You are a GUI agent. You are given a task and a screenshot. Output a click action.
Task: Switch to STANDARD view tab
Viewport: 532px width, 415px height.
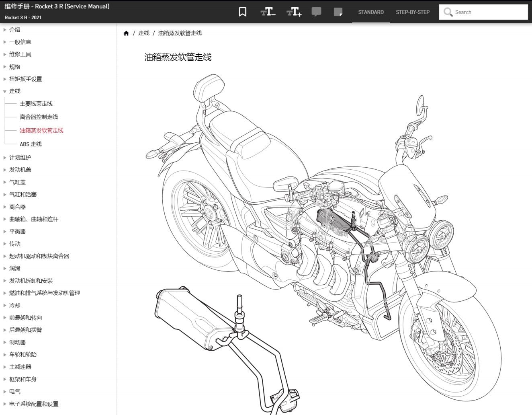pos(370,12)
